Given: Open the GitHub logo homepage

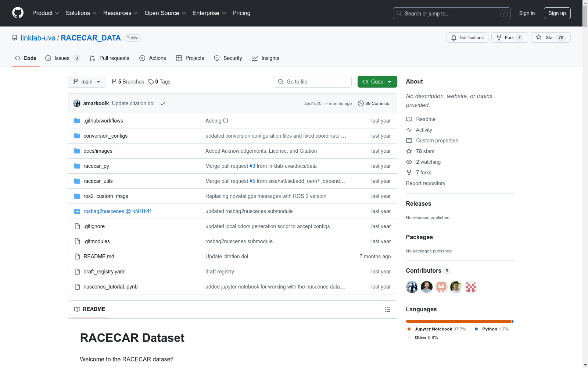Looking at the screenshot, I should pos(18,13).
